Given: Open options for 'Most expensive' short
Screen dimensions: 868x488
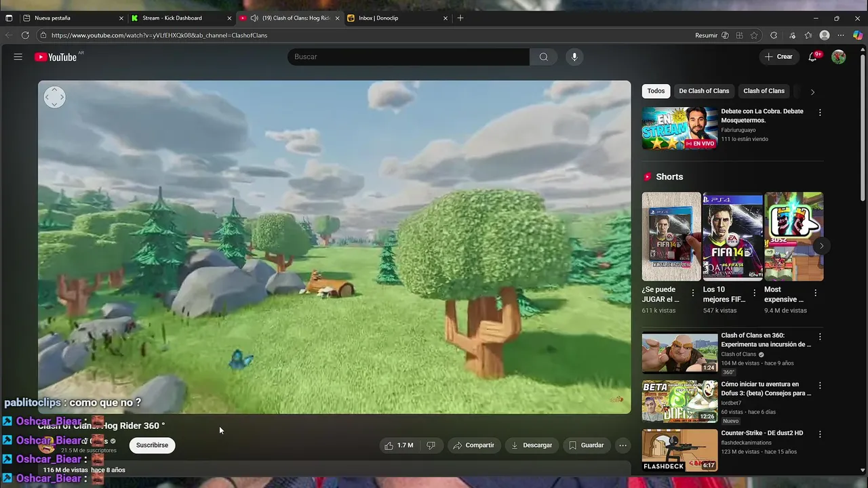Looking at the screenshot, I should pyautogui.click(x=815, y=293).
